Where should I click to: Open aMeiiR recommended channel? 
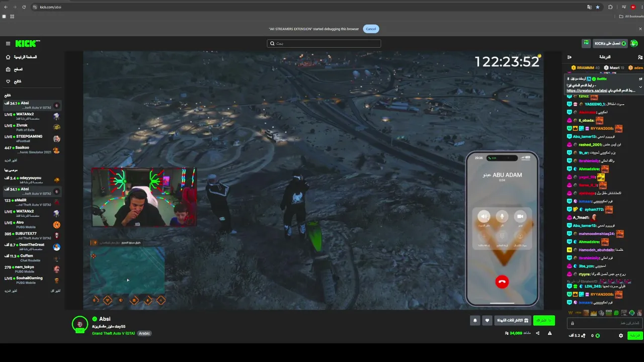point(32,202)
